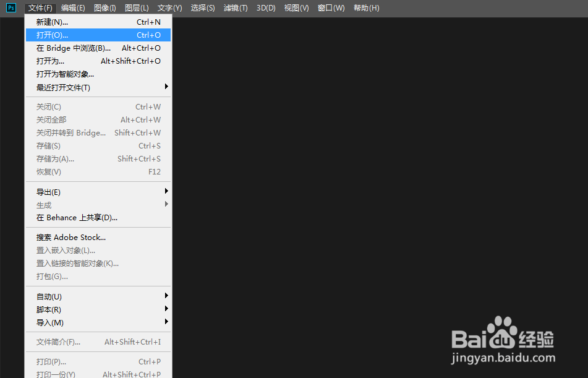Expand 最近打开文件(T) submenu
Screen dimensions: 588x378
98,87
